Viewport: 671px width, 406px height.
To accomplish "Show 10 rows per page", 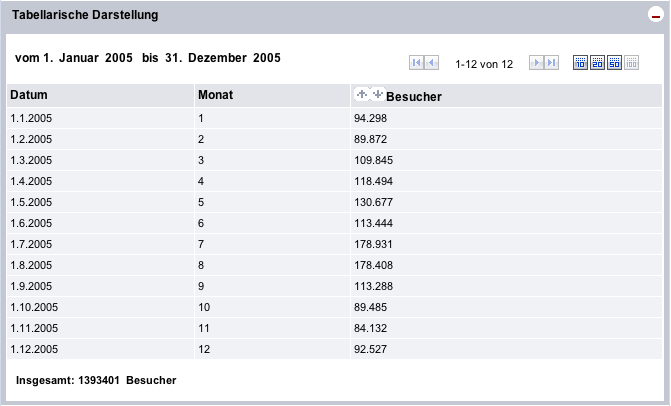I will [x=580, y=63].
